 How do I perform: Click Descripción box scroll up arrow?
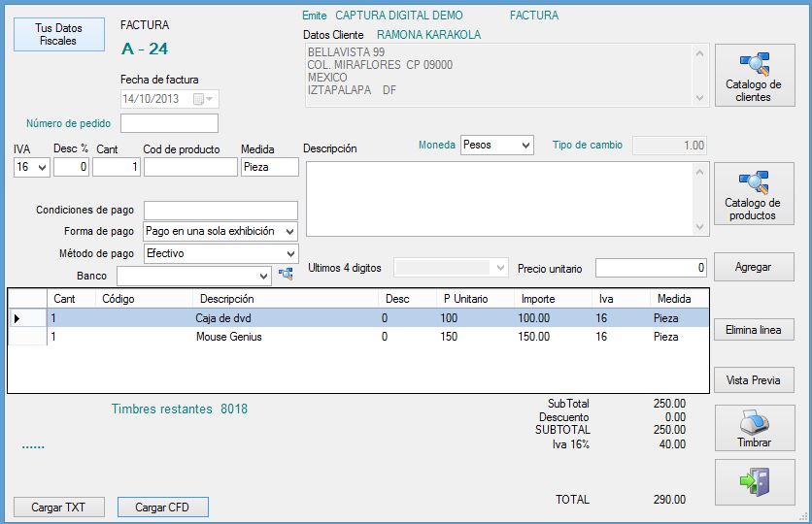pos(700,171)
